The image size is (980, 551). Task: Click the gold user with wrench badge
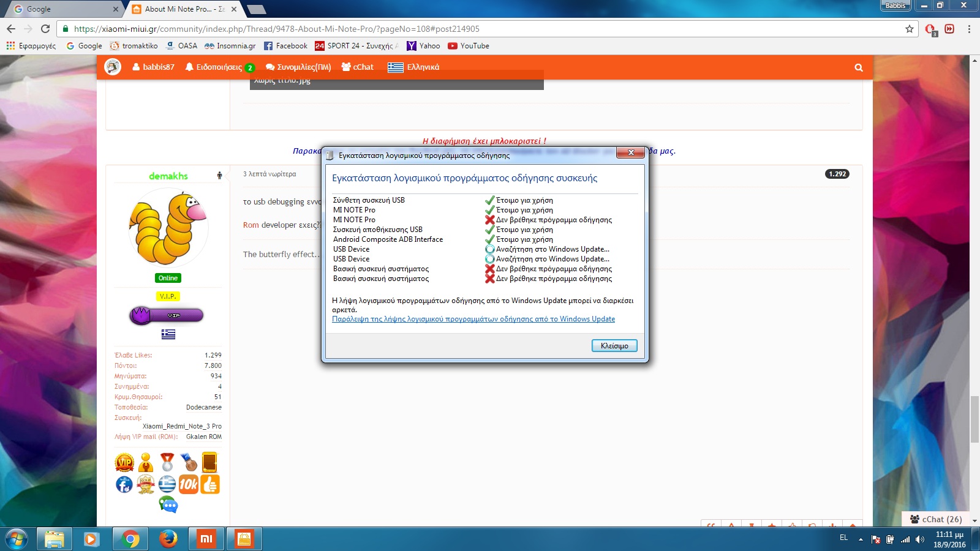146,462
